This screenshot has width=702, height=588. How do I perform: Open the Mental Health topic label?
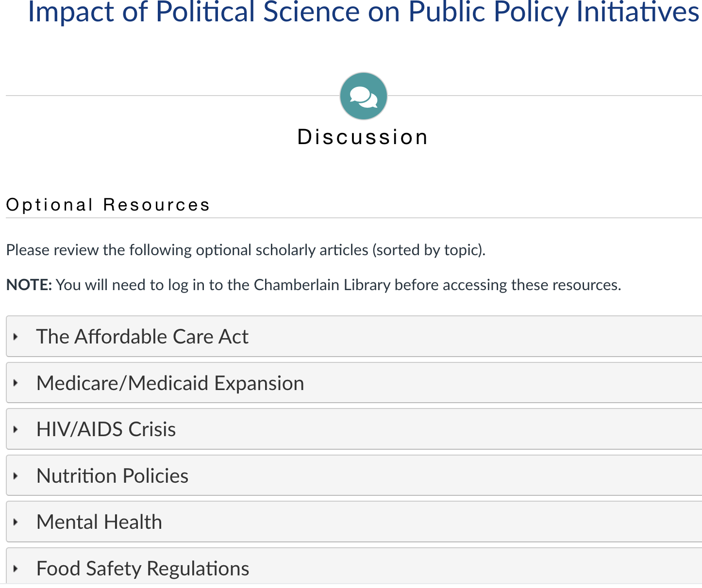[x=99, y=522]
